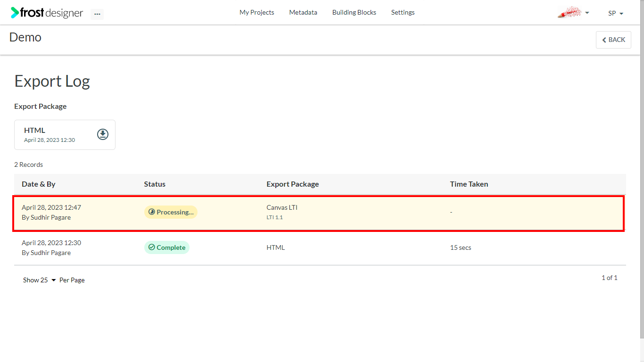Select the HTML export package card
The width and height of the screenshot is (644, 362).
pyautogui.click(x=65, y=135)
